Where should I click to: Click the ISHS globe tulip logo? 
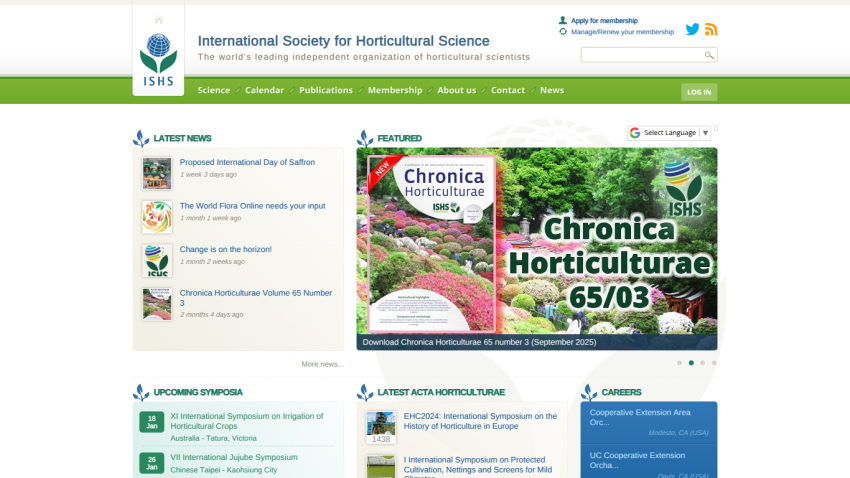point(158,60)
